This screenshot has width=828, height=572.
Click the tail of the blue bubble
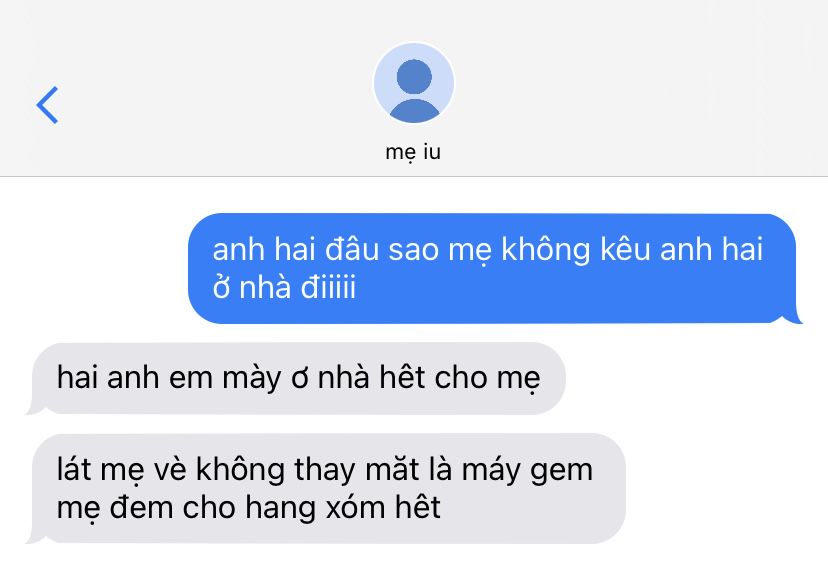click(794, 316)
